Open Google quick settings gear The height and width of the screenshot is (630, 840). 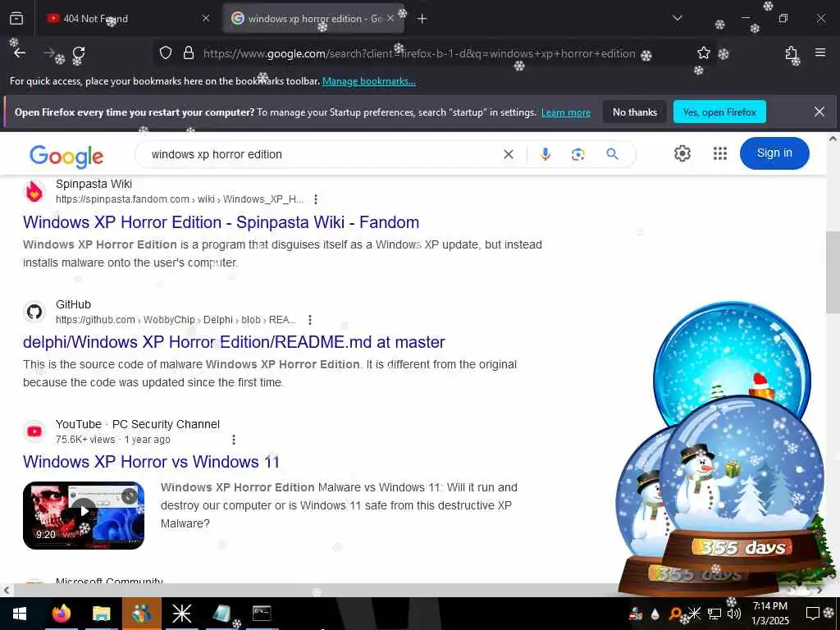tap(682, 153)
